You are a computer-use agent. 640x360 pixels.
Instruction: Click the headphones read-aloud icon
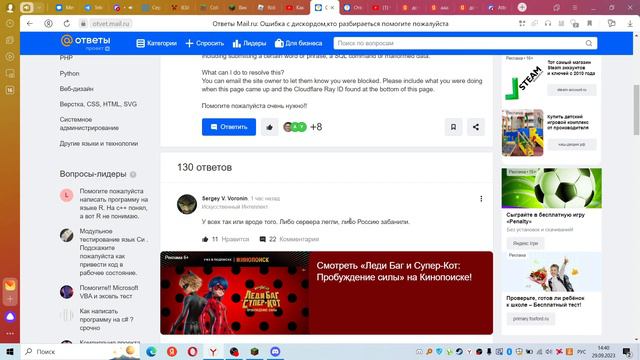(x=548, y=24)
